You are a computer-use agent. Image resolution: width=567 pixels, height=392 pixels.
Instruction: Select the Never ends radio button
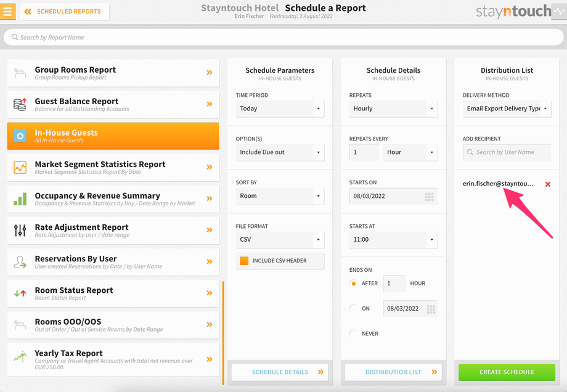[353, 333]
